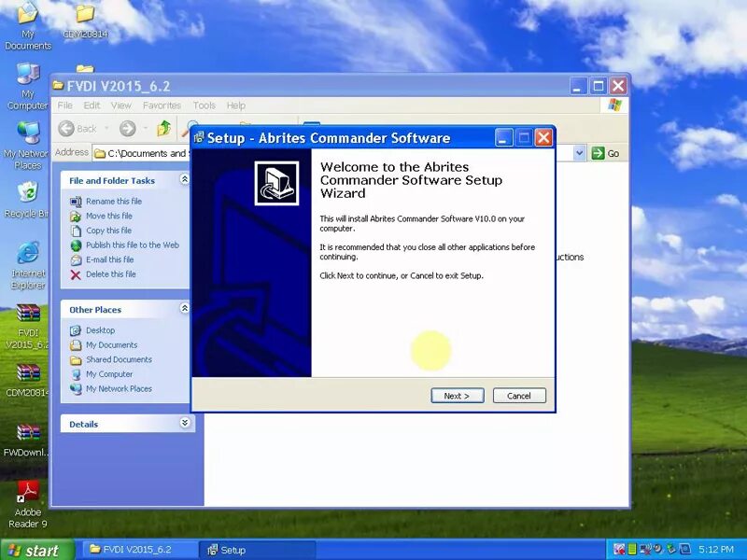747x560 pixels.
Task: Click the FVDI explorer title bar folder icon
Action: point(59,86)
